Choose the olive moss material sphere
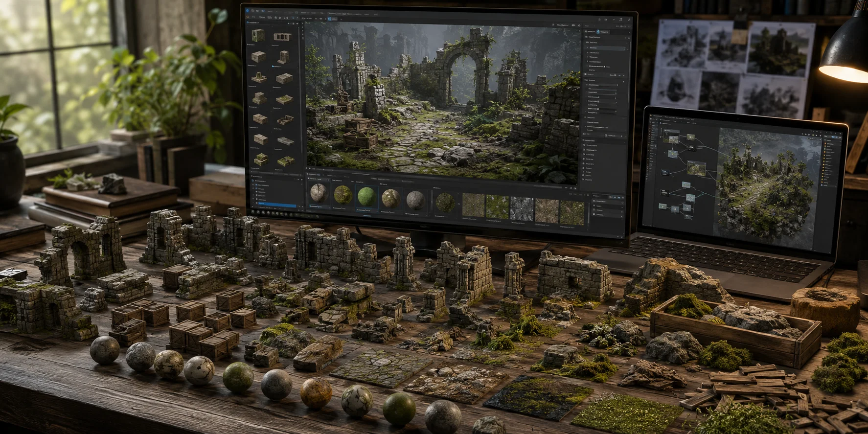 click(x=343, y=196)
